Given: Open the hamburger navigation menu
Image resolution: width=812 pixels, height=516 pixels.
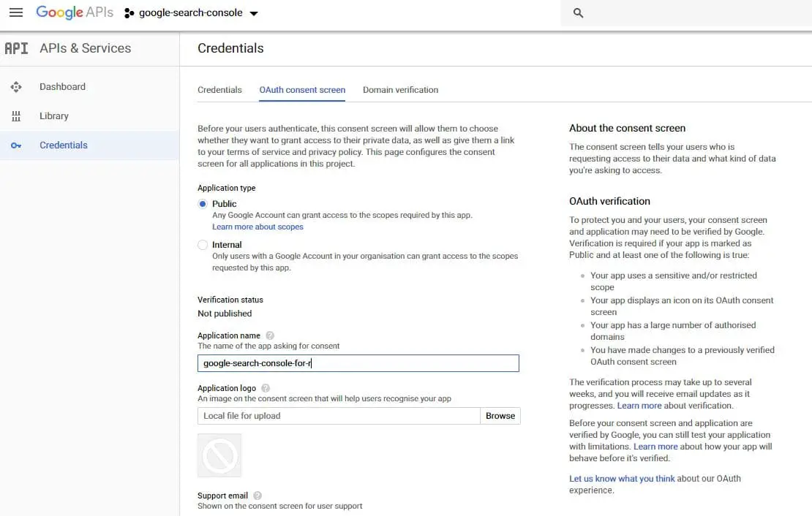Looking at the screenshot, I should coord(16,12).
